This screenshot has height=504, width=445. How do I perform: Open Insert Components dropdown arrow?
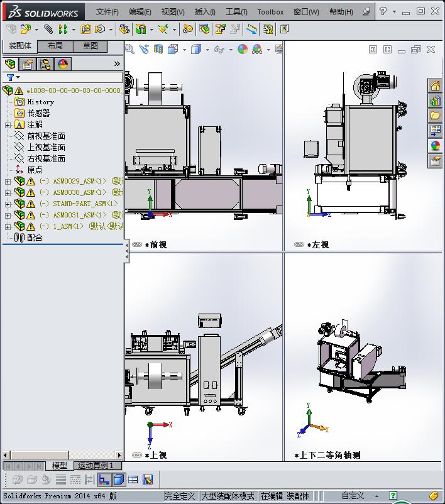(36, 30)
